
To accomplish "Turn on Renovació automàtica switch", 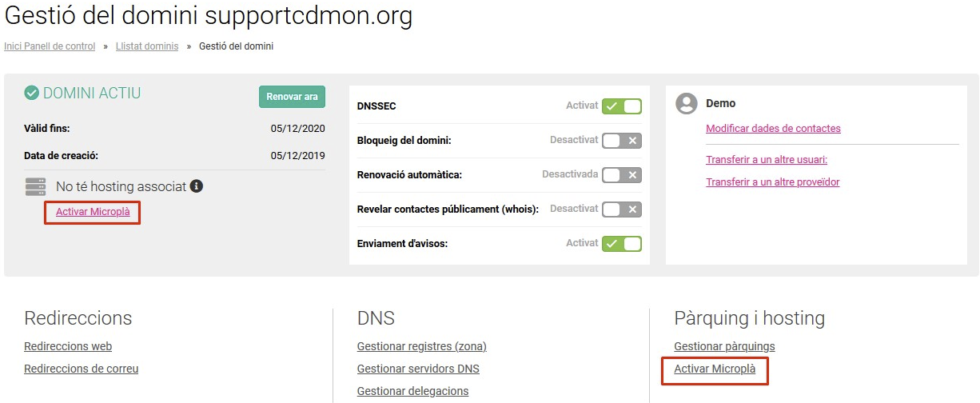I will point(622,175).
